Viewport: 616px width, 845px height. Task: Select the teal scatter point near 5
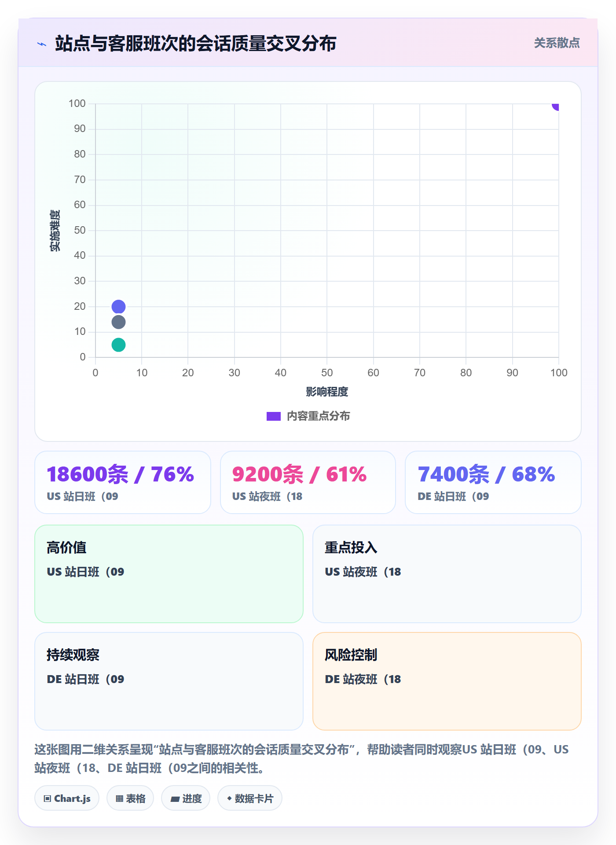click(118, 345)
